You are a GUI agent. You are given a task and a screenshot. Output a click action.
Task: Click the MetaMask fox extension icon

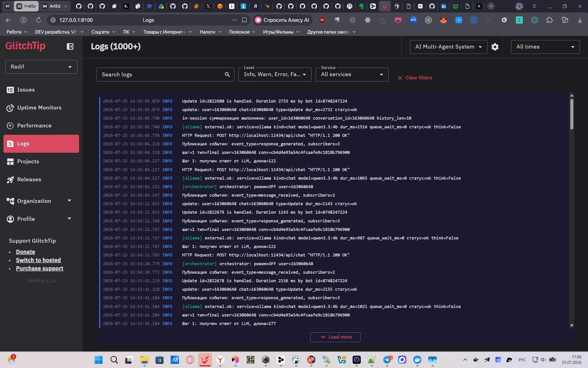[444, 20]
